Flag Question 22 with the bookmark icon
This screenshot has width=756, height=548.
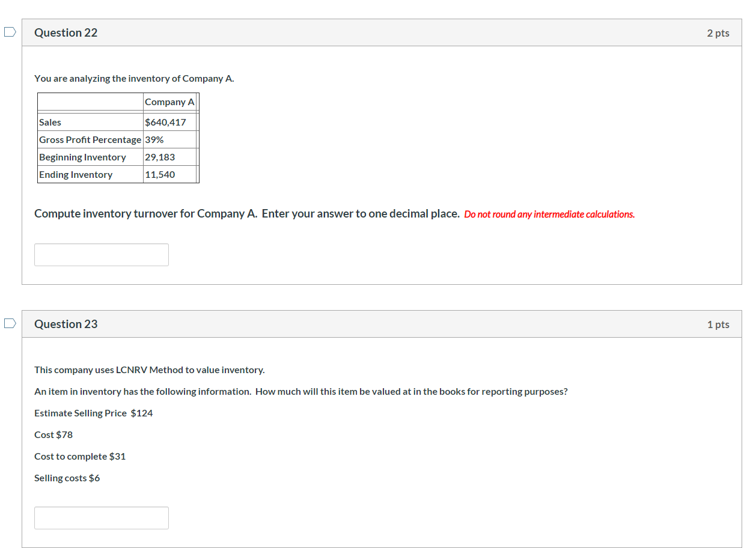pos(9,32)
